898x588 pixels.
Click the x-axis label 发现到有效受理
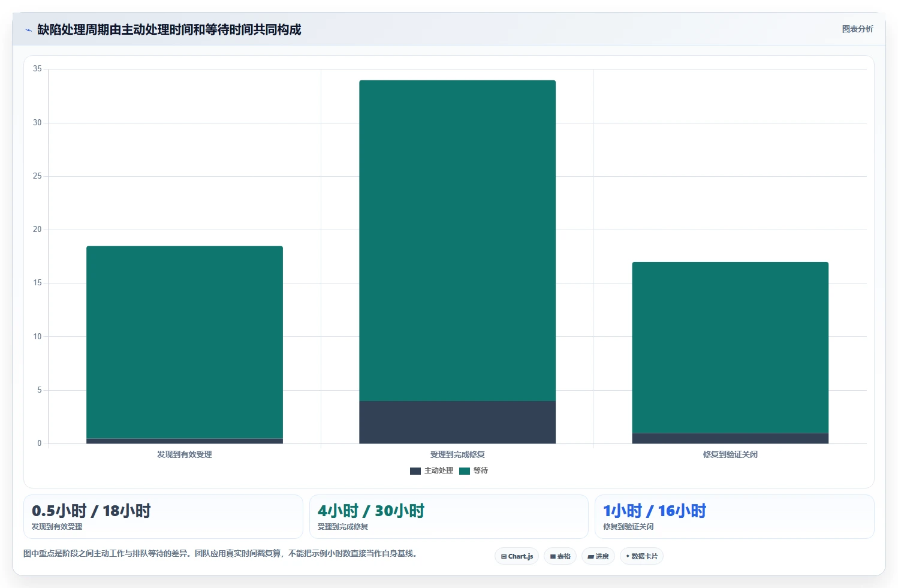coord(185,454)
